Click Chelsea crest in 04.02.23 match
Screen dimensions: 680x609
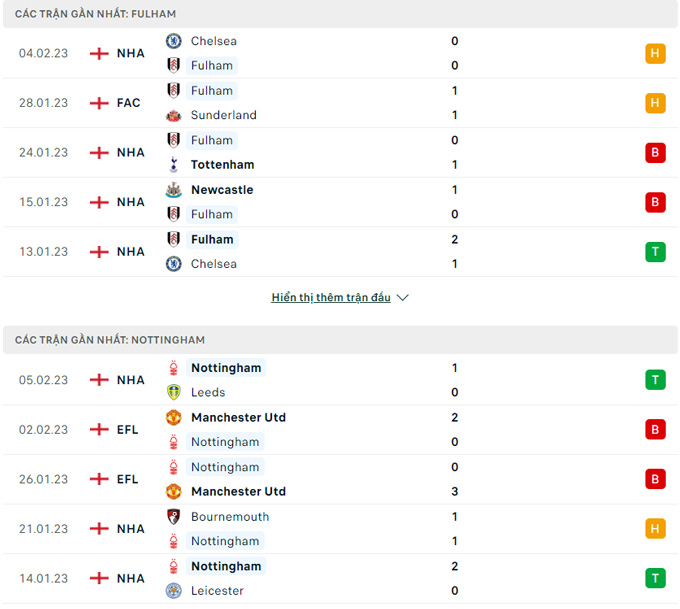coord(173,41)
